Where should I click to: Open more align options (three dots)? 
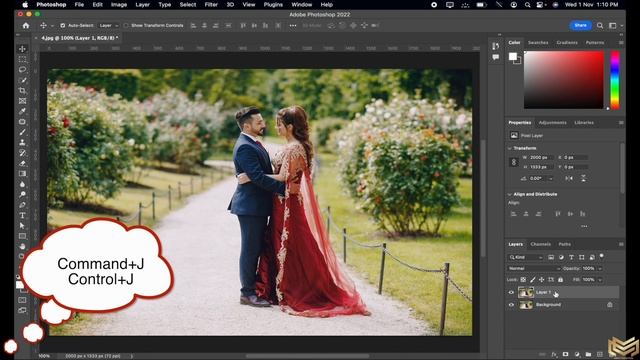(293, 25)
